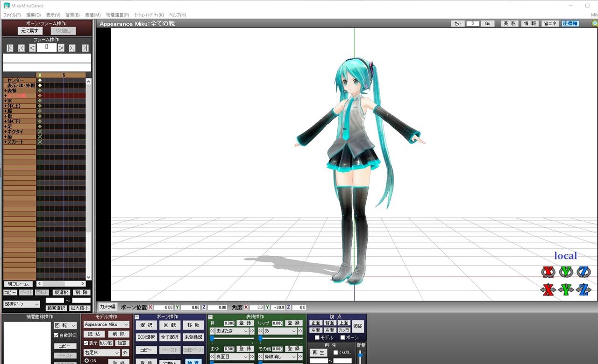The image size is (598, 364).
Task: Open the 編集(D) menu
Action: click(x=33, y=15)
